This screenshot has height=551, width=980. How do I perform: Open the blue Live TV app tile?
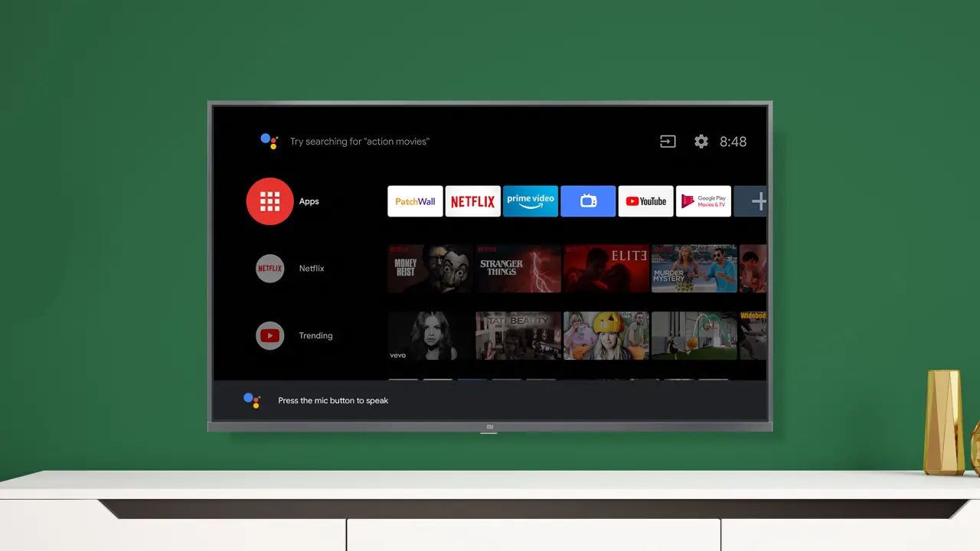click(x=588, y=201)
